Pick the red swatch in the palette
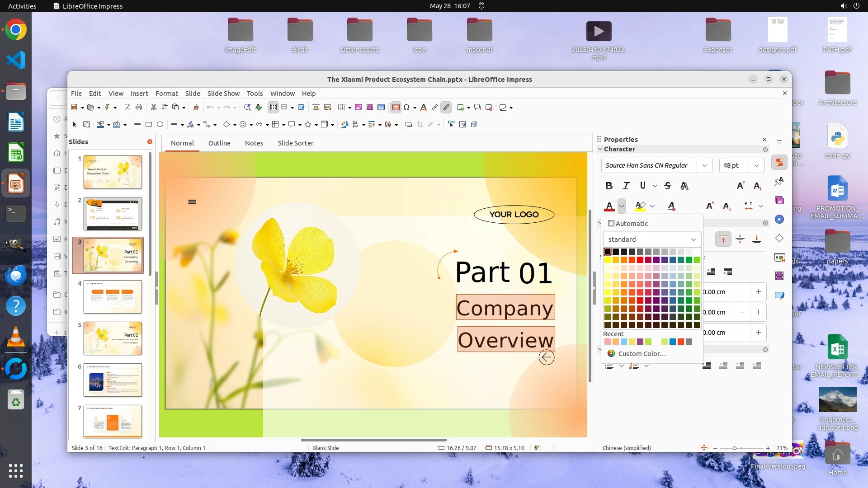 point(640,260)
